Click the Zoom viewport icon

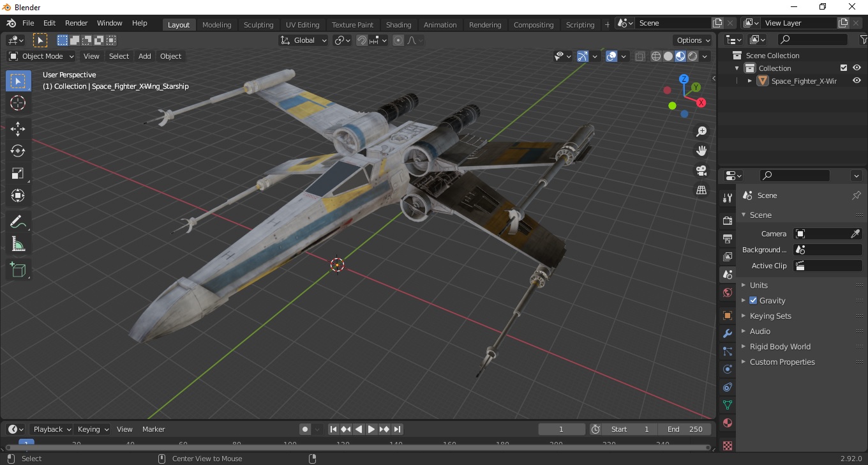[701, 132]
